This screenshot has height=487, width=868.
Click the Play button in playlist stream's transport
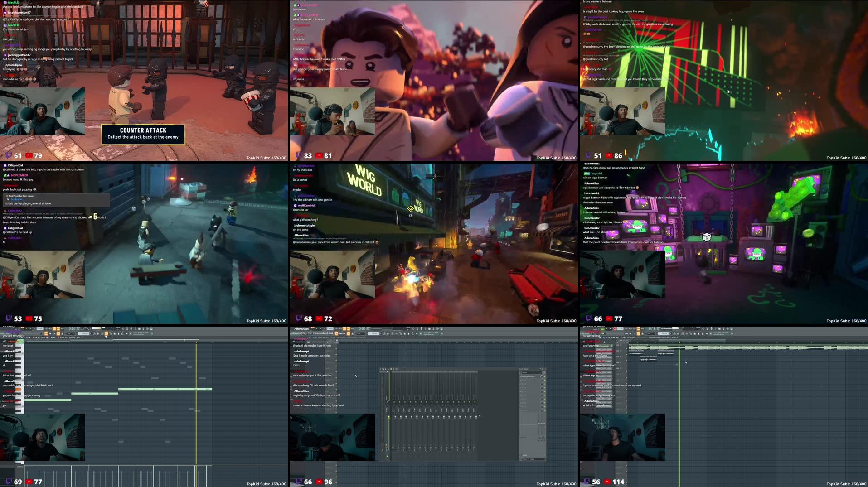point(606,328)
